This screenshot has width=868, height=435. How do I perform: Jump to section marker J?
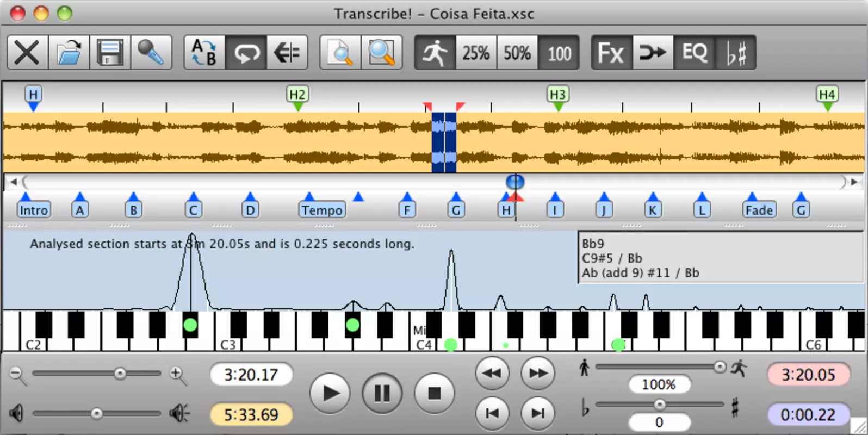[x=604, y=210]
